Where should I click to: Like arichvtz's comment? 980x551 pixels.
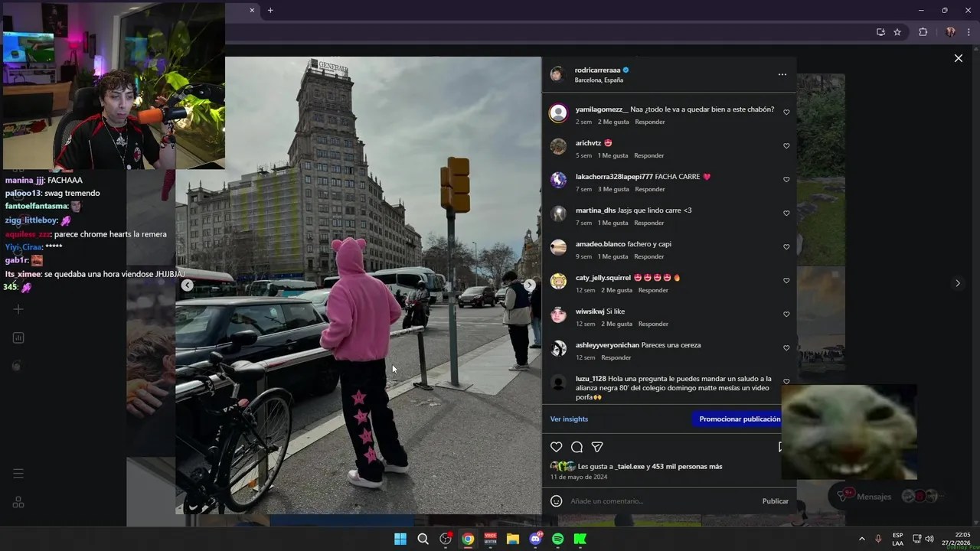(786, 146)
